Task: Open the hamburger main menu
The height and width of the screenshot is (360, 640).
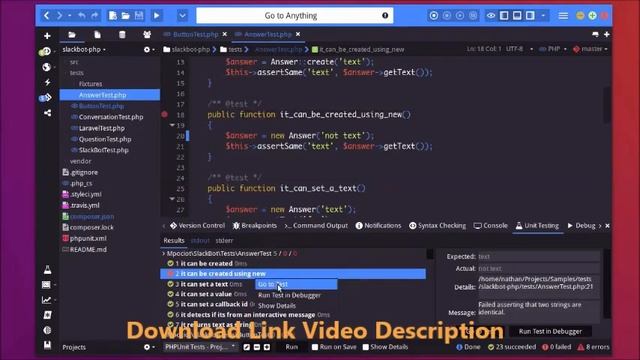Action: point(563,16)
